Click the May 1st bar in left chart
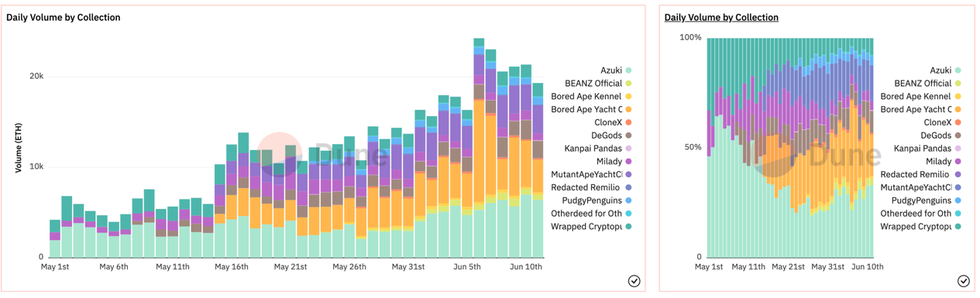The image size is (980, 298). pyautogui.click(x=55, y=238)
